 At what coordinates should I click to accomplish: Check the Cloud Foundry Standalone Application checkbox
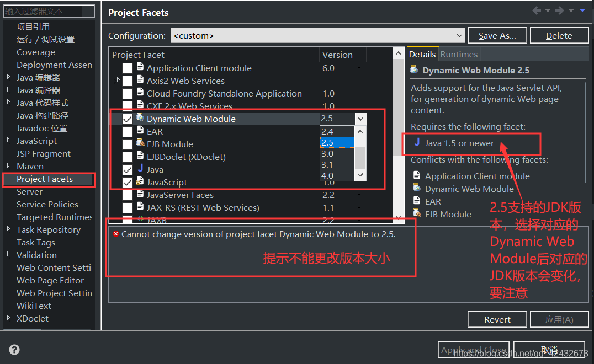(x=128, y=93)
